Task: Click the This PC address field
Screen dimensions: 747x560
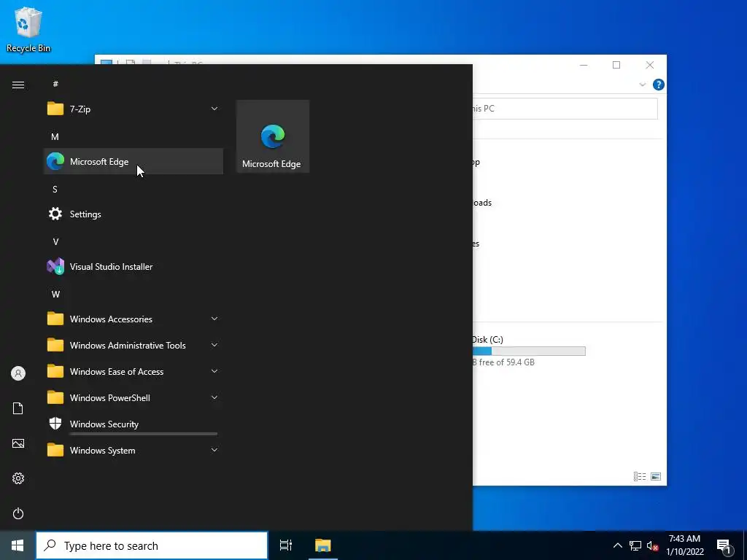Action: pyautogui.click(x=565, y=109)
